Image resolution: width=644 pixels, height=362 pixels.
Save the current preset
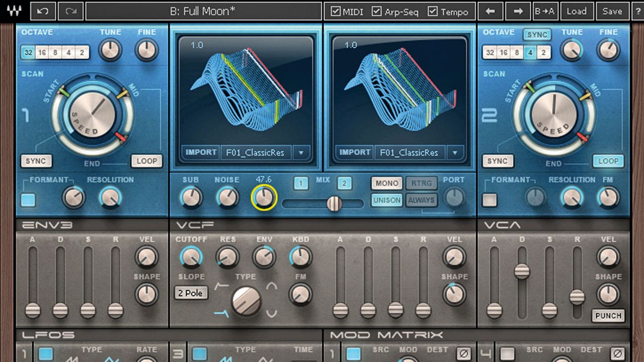click(612, 11)
